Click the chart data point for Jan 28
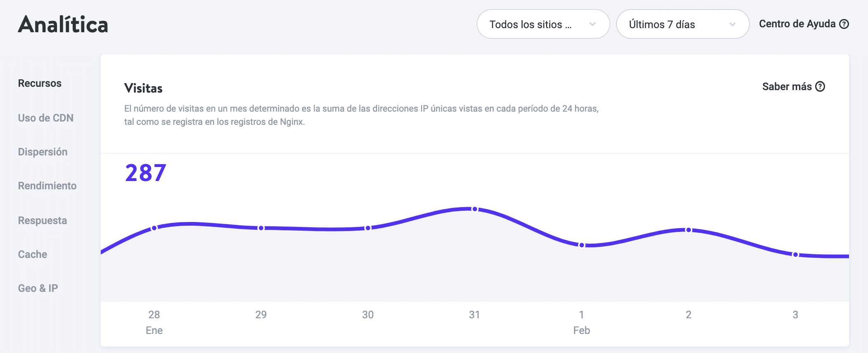 [154, 228]
